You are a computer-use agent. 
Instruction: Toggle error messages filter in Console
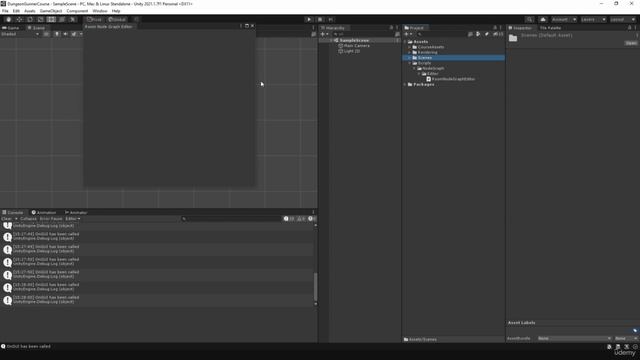pyautogui.click(x=312, y=219)
